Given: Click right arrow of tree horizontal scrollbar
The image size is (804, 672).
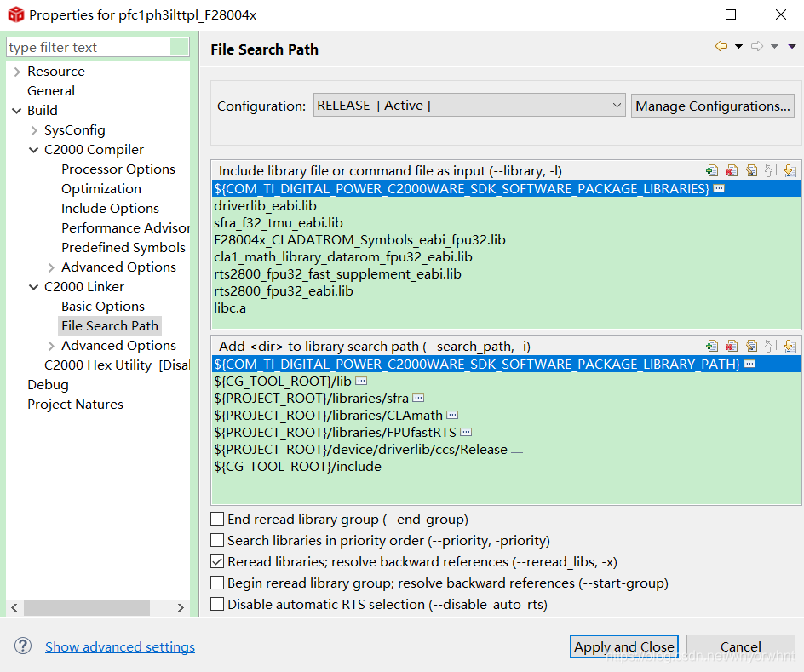Looking at the screenshot, I should [x=181, y=607].
